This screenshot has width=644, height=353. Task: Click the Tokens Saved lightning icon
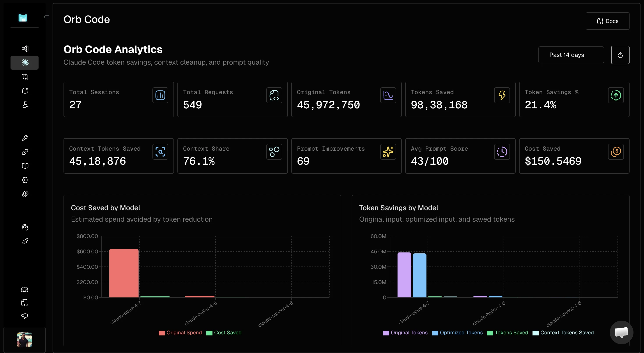pyautogui.click(x=502, y=95)
